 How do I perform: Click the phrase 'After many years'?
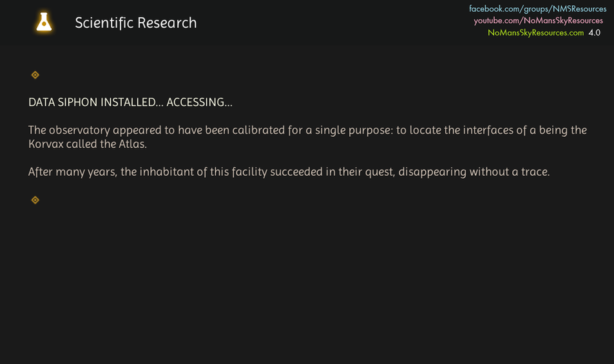(72, 172)
